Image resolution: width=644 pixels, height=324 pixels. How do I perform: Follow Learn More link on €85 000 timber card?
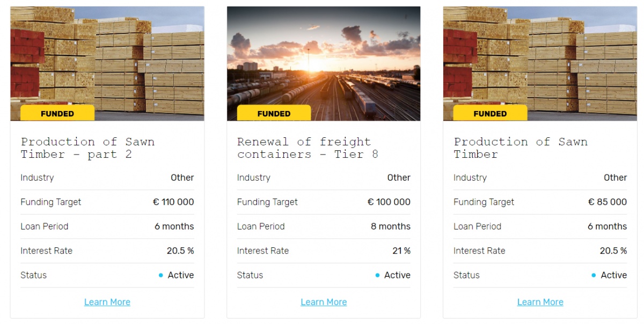point(540,302)
